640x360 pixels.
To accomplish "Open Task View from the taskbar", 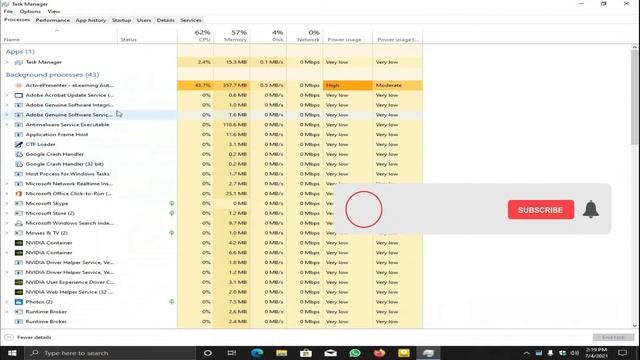I will coord(231,353).
